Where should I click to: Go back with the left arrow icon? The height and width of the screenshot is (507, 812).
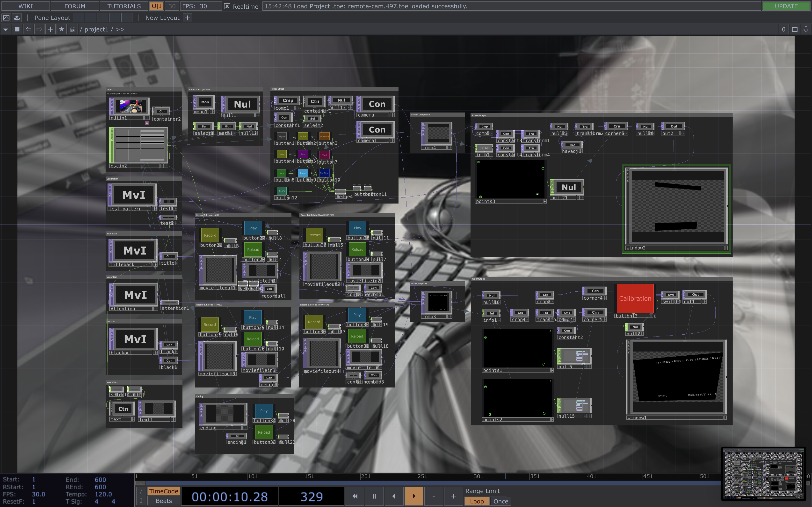29,29
